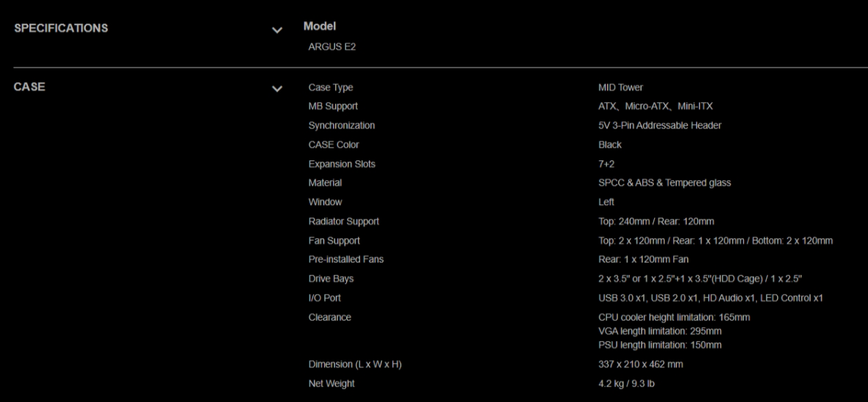This screenshot has height=402, width=868.
Task: Collapse the Case section chevron
Action: [277, 90]
